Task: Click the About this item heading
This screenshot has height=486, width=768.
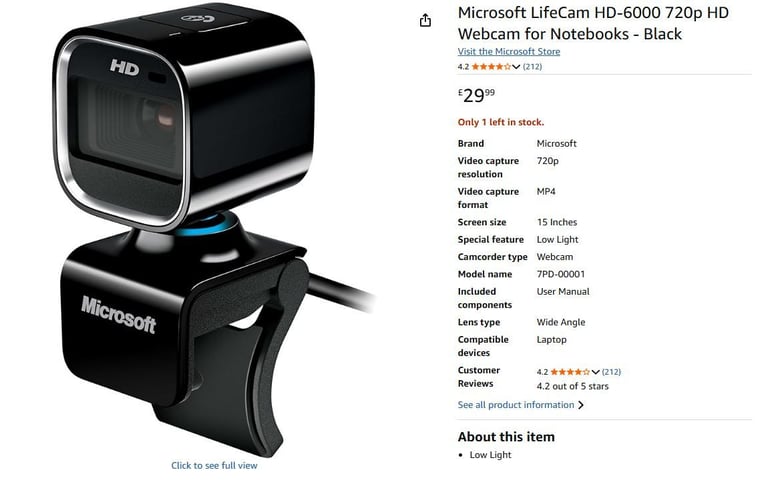Action: coord(506,437)
